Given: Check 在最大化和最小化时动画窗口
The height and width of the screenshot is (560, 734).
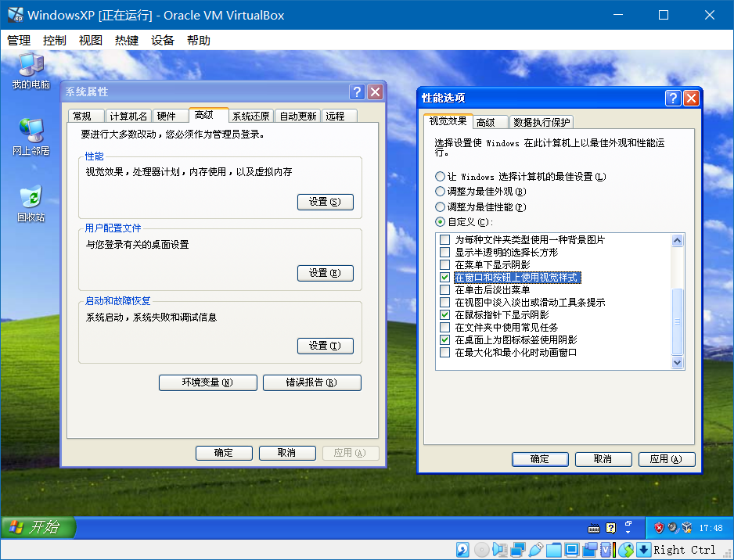Looking at the screenshot, I should click(444, 352).
